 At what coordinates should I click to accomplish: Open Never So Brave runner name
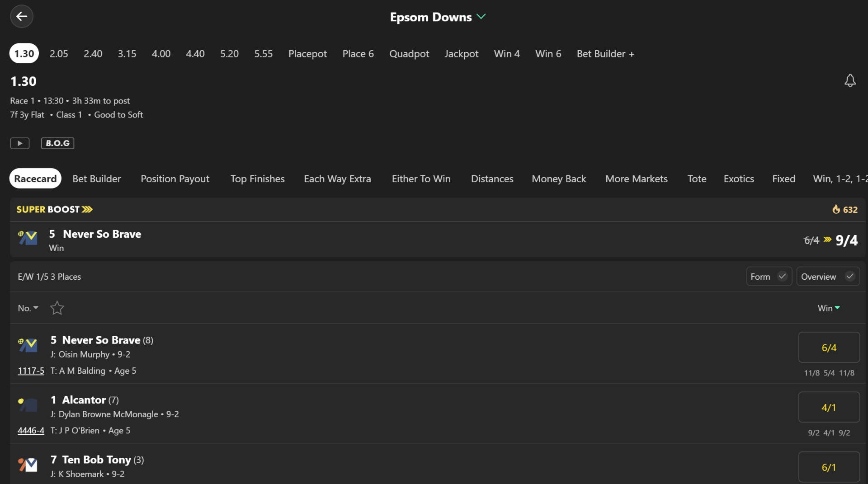pos(101,340)
